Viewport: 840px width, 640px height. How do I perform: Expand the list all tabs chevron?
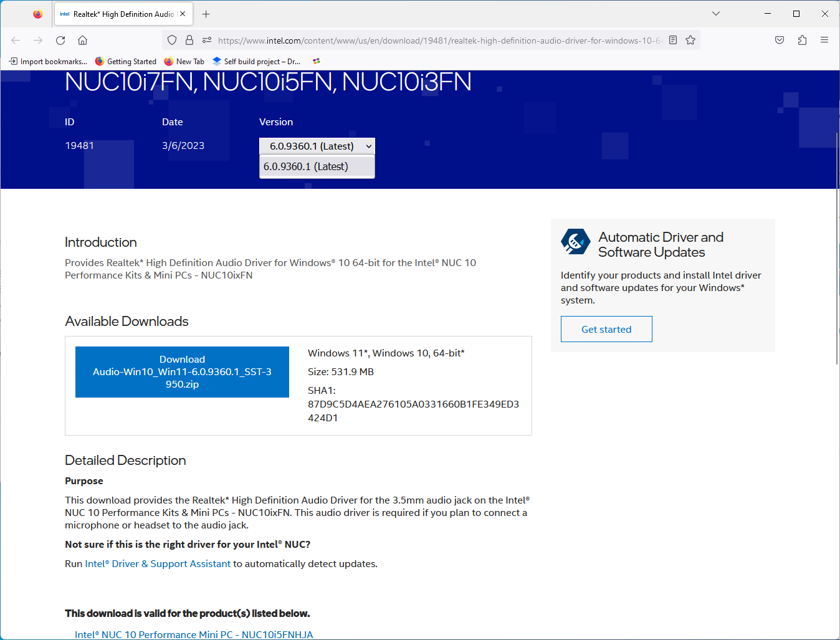[716, 14]
